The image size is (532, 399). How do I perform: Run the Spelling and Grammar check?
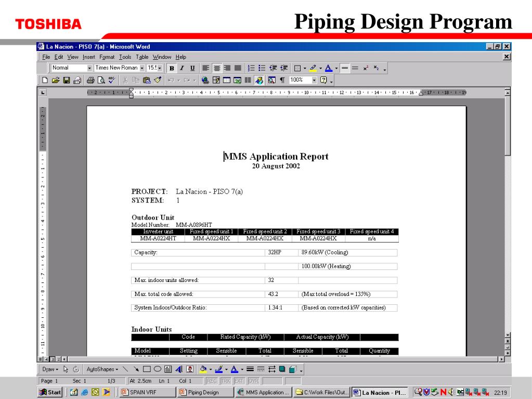click(x=112, y=80)
